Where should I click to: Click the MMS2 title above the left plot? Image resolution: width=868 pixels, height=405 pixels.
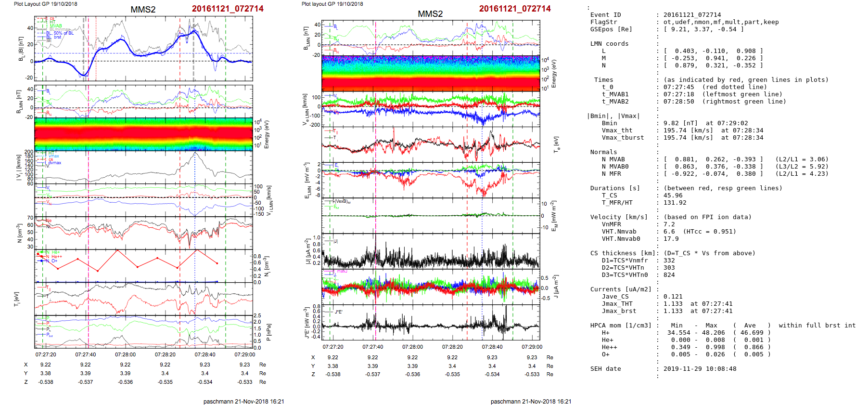point(143,10)
